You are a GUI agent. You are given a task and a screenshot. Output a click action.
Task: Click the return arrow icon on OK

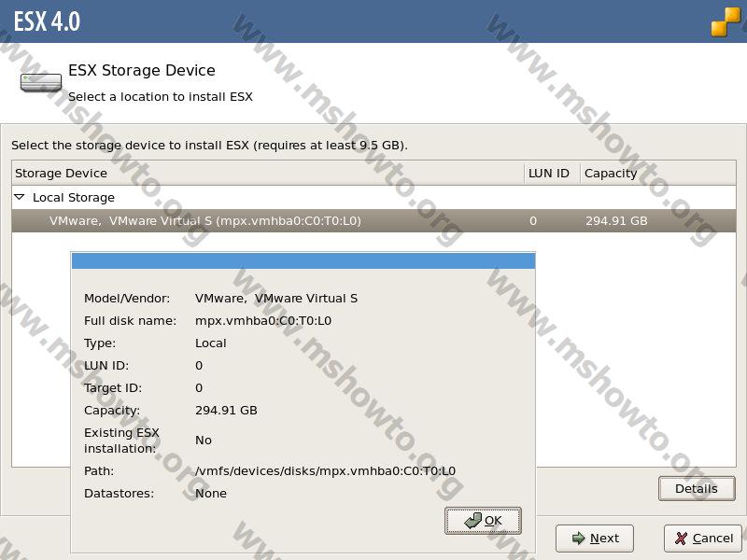pyautogui.click(x=472, y=521)
